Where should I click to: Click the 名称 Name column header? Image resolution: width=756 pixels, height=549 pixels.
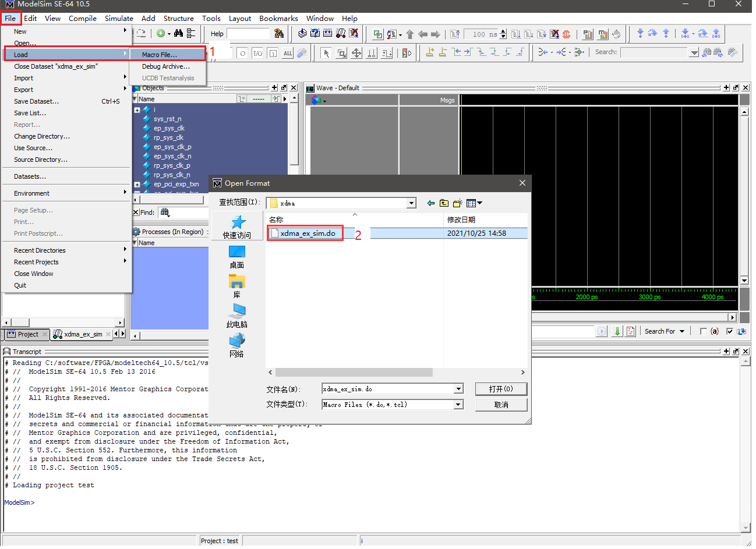coord(354,219)
